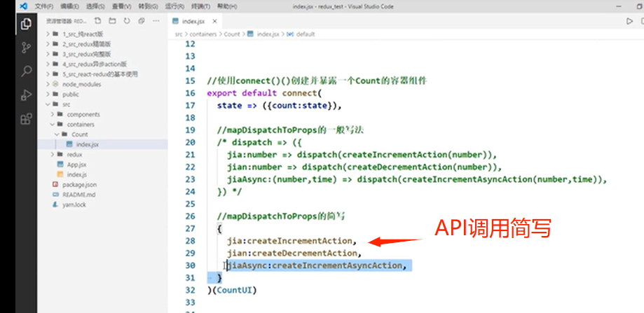Click the VS Code logo in title bar

(23, 6)
